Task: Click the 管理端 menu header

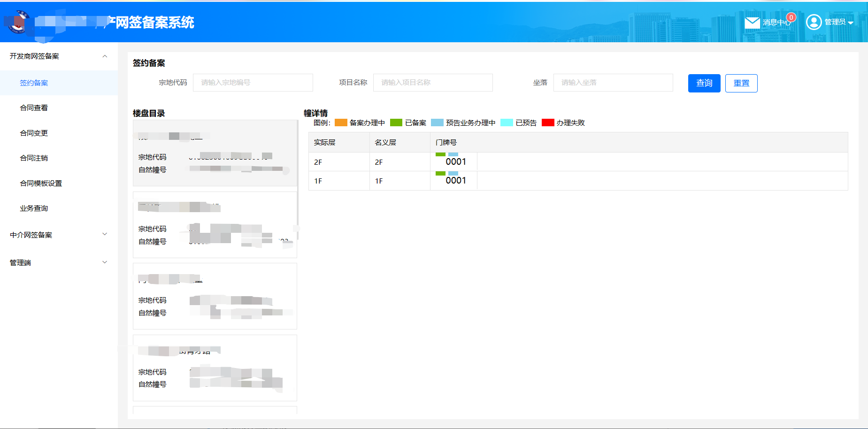Action: (59, 262)
